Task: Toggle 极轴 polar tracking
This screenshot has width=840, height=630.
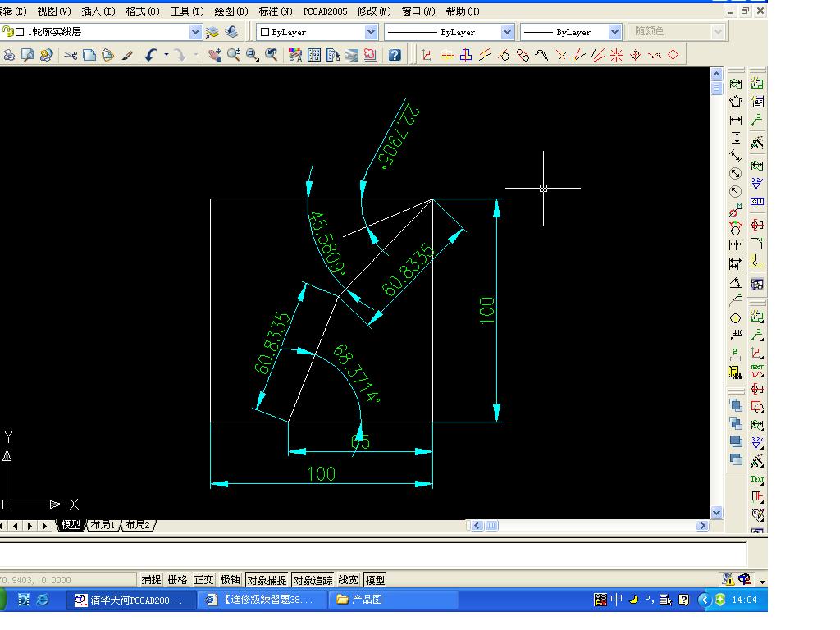Action: click(230, 580)
